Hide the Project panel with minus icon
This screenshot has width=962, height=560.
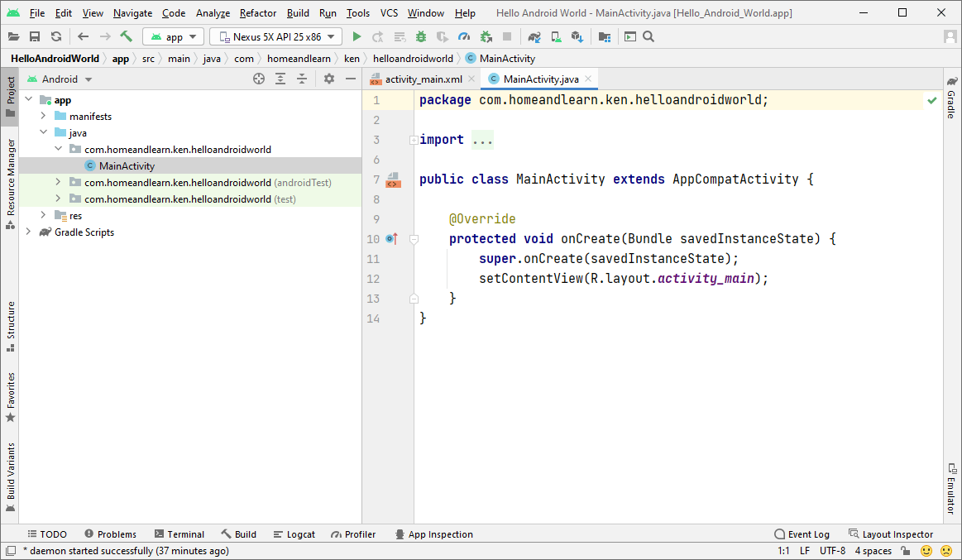(x=351, y=79)
